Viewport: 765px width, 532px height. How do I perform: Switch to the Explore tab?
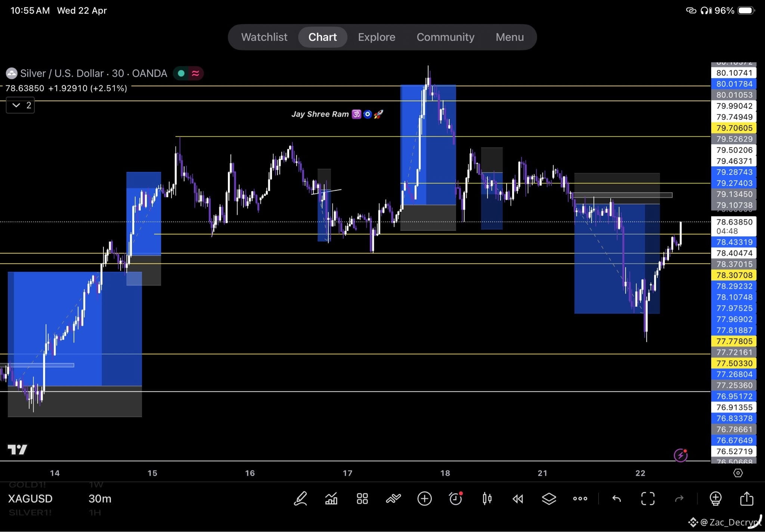(x=377, y=37)
